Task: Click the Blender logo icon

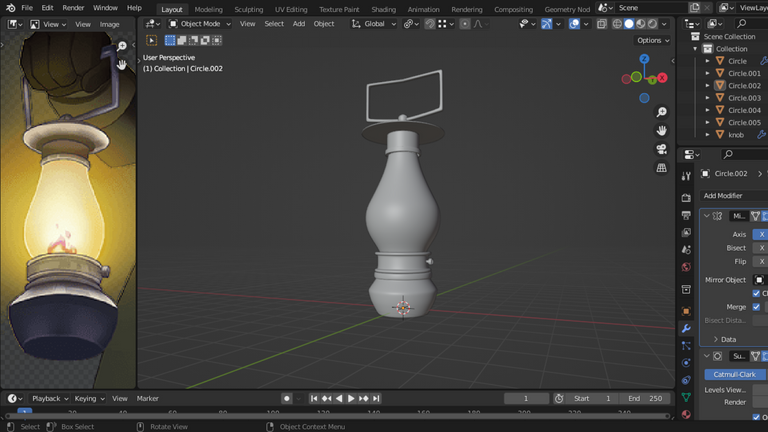Action: [x=10, y=8]
